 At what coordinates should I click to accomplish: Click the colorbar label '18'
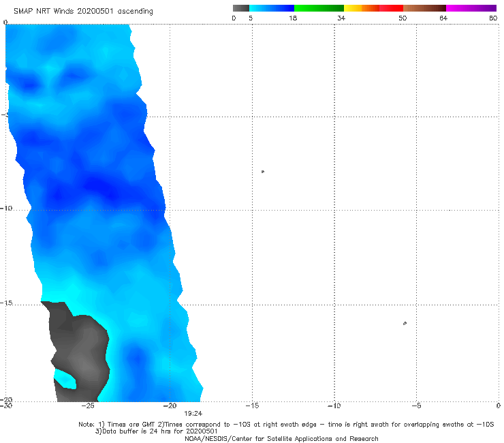[x=293, y=18]
